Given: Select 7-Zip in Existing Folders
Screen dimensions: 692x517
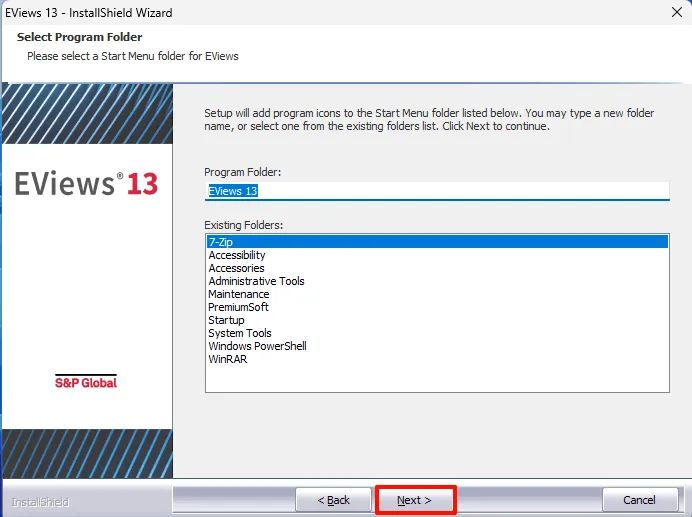Looking at the screenshot, I should (x=437, y=242).
